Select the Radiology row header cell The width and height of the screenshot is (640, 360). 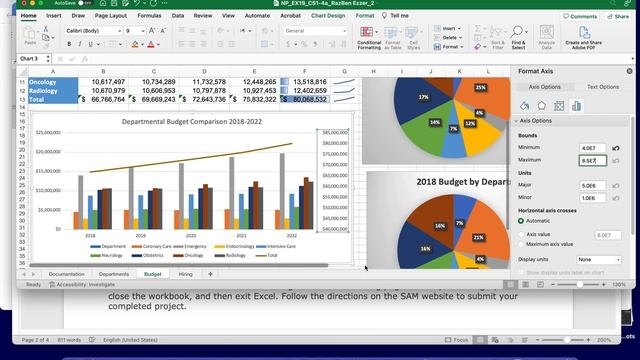(x=53, y=91)
